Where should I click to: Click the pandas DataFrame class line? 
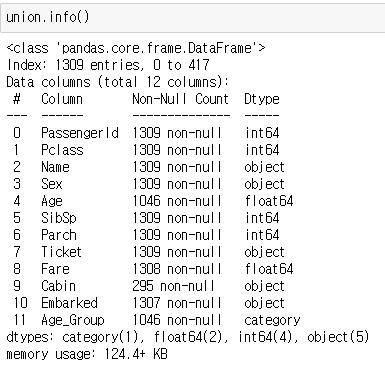tap(136, 48)
